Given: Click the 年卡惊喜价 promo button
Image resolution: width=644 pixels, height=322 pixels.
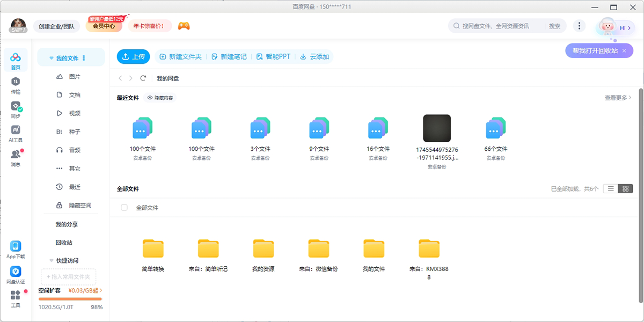Looking at the screenshot, I should 149,26.
